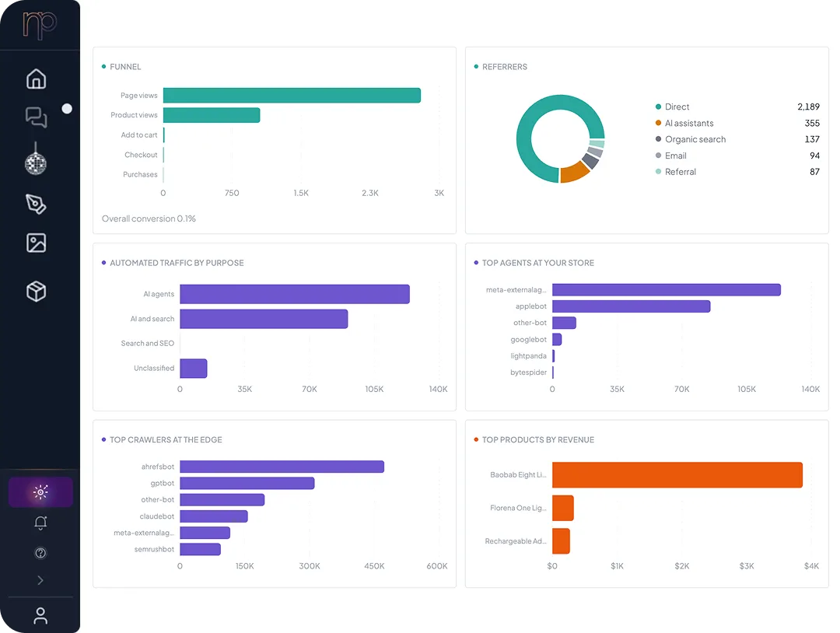Select the pen nib design icon

[36, 204]
